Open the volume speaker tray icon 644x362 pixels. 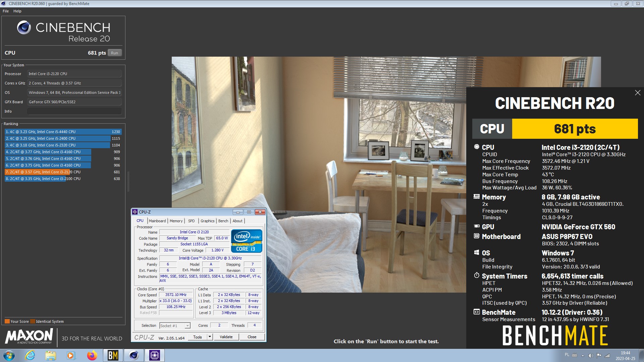(x=591, y=356)
